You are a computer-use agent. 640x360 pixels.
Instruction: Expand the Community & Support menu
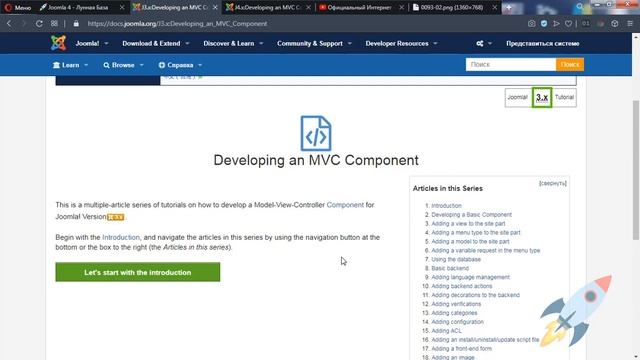coord(314,43)
